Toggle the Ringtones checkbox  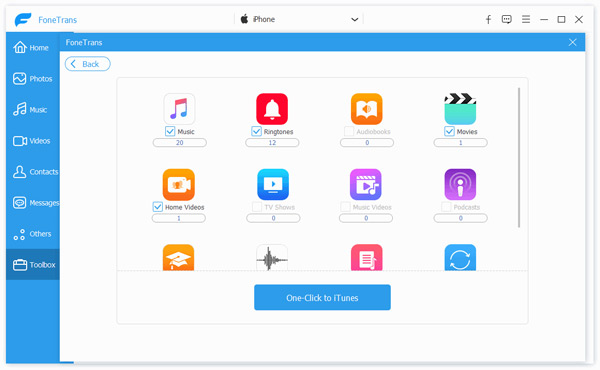coord(256,131)
